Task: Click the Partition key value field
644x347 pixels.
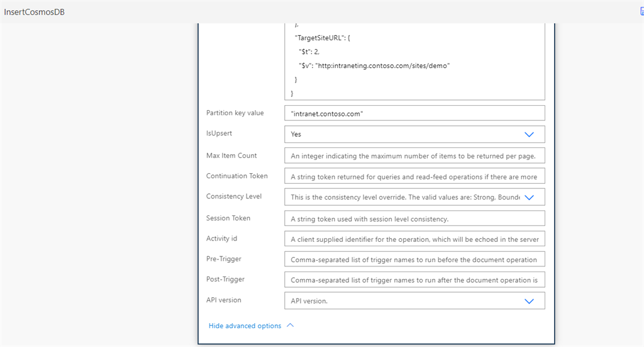Action: pyautogui.click(x=414, y=113)
